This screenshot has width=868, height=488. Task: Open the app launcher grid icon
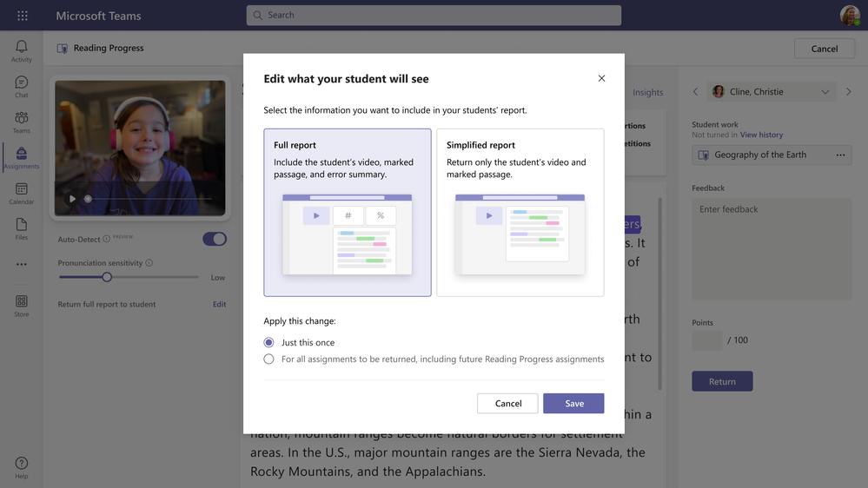[x=22, y=16]
